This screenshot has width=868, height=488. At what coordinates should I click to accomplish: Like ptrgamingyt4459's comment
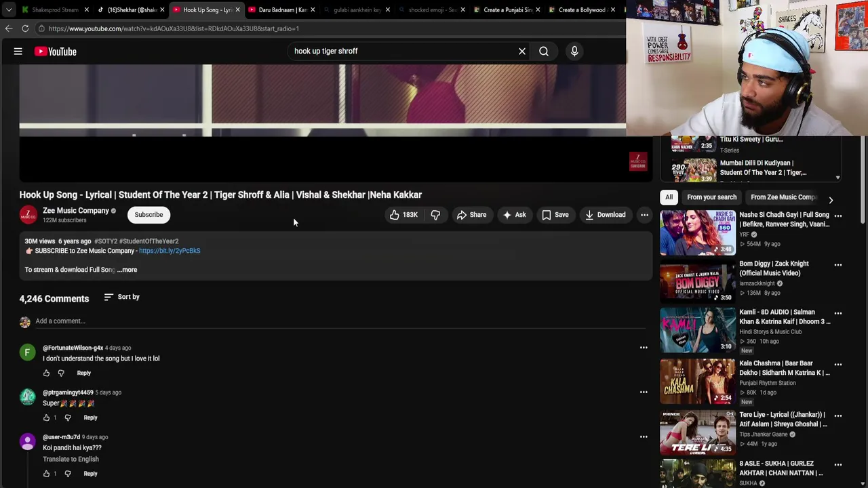[x=46, y=418]
